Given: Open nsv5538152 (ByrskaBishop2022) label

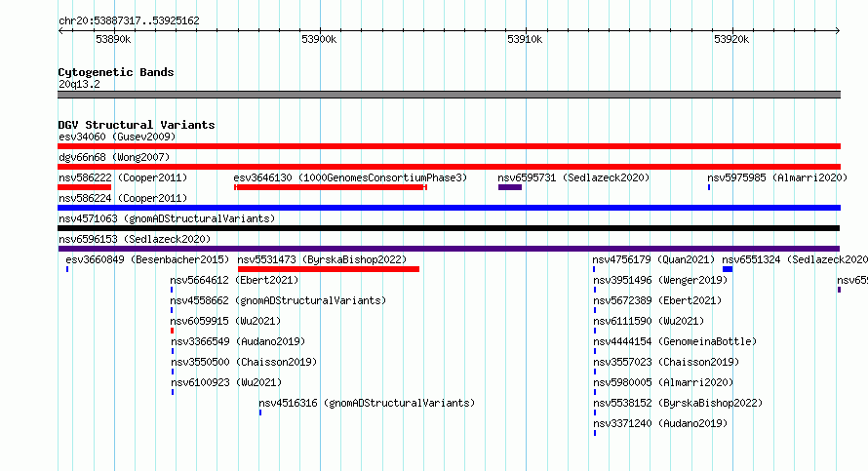Looking at the screenshot, I should (x=678, y=403).
